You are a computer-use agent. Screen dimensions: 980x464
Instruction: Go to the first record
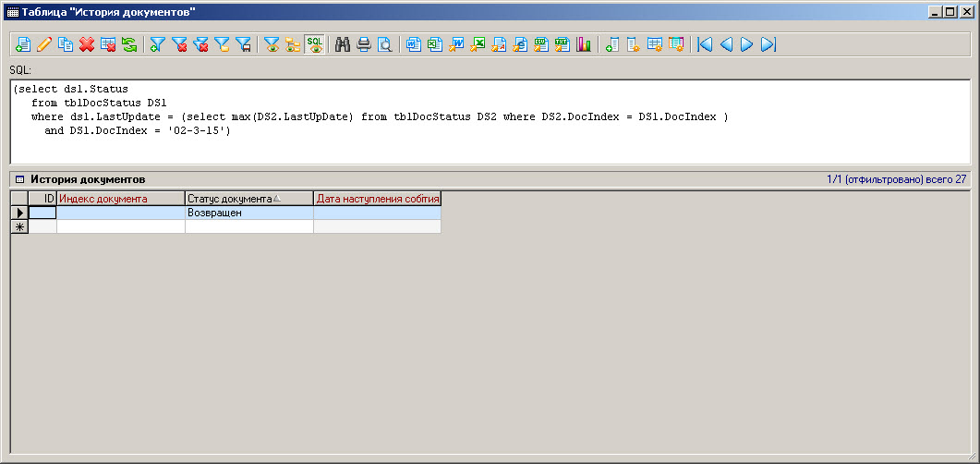[x=705, y=44]
